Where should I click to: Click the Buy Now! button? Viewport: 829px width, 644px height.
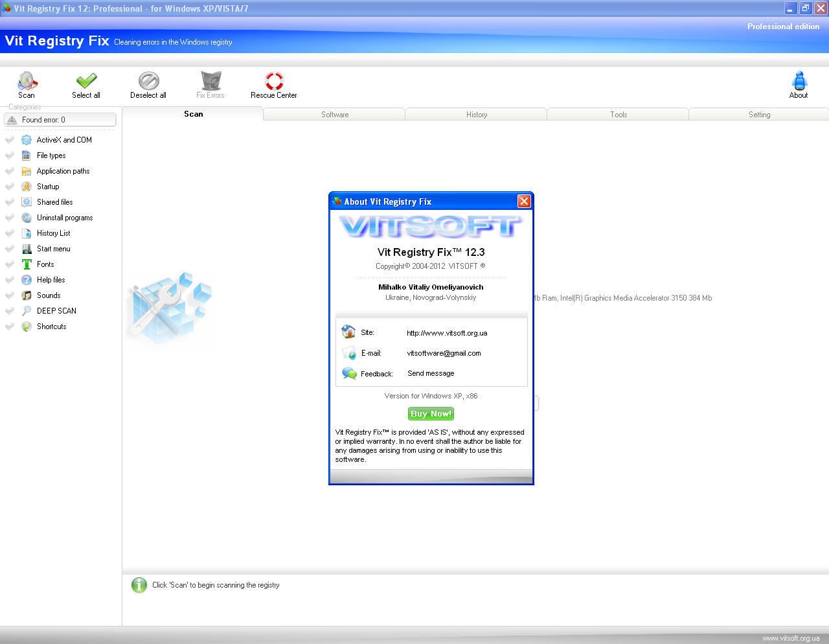[431, 413]
